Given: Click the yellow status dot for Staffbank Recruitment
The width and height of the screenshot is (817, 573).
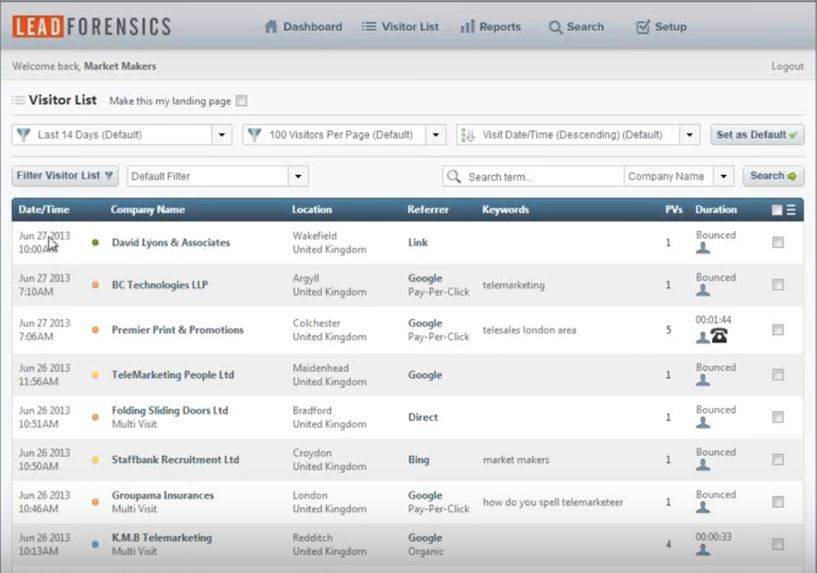Looking at the screenshot, I should point(95,460).
